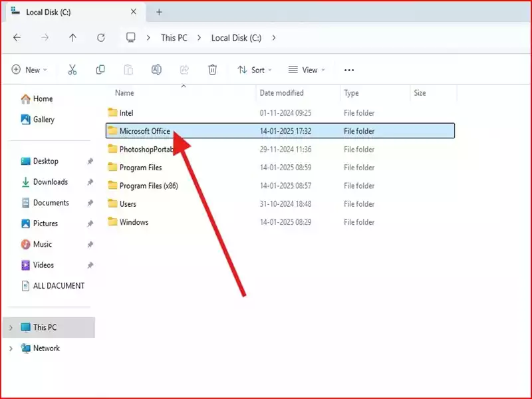Open the Sort options dropdown
This screenshot has height=399, width=532.
coord(255,70)
